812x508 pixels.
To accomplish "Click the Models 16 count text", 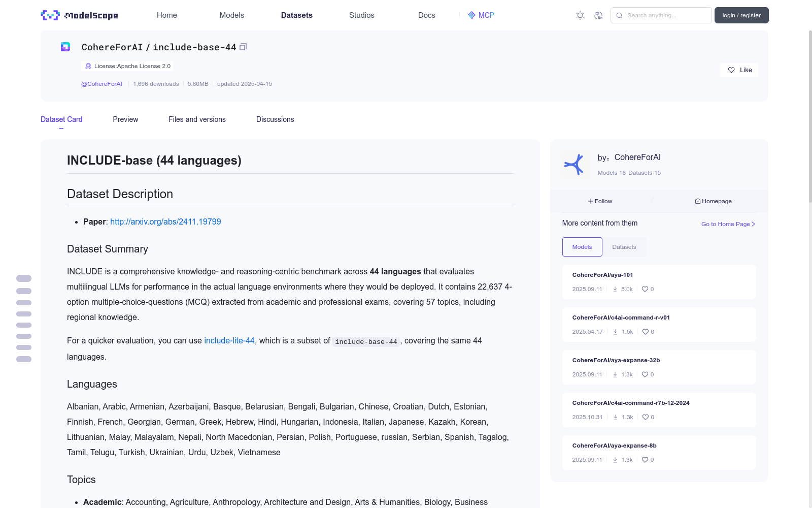I will pos(612,173).
